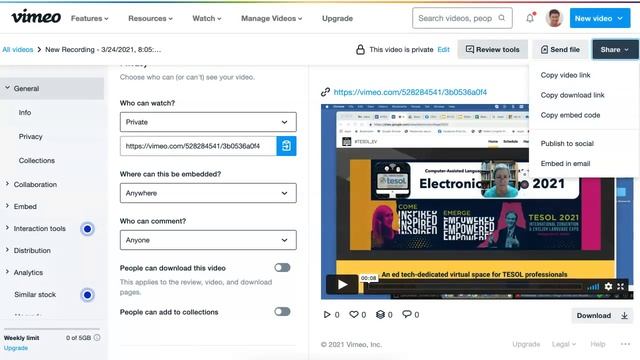Open the Who can watch dropdown
Image resolution: width=640 pixels, height=360 pixels.
[x=208, y=122]
